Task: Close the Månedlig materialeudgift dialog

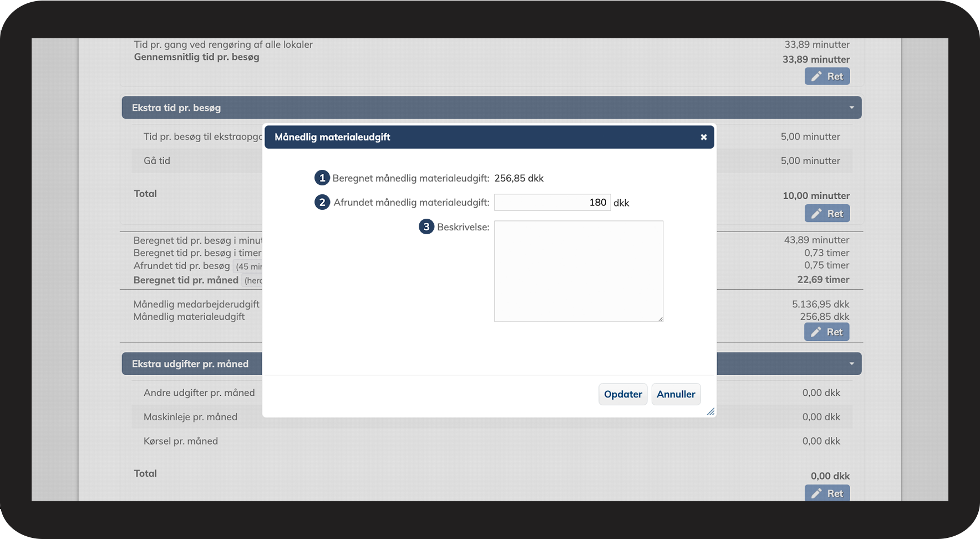Action: coord(703,137)
